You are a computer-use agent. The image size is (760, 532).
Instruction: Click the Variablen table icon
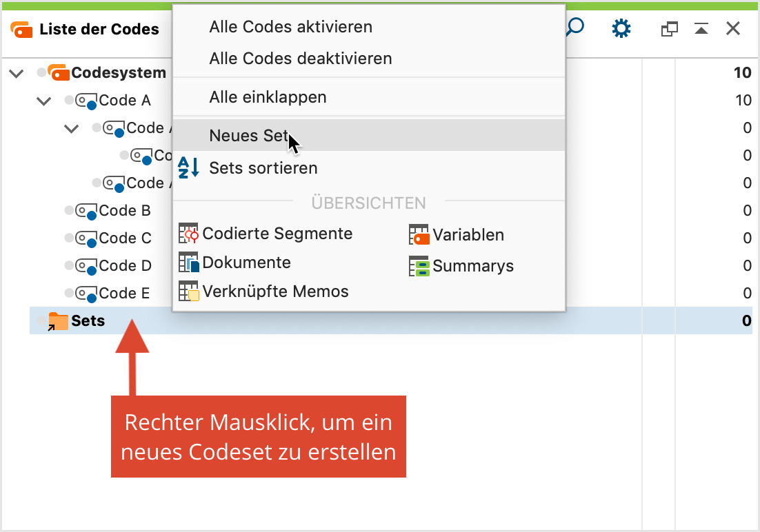click(x=419, y=234)
